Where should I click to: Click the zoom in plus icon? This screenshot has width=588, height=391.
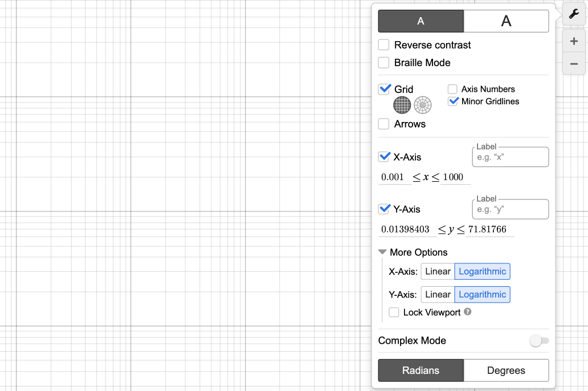click(x=574, y=42)
